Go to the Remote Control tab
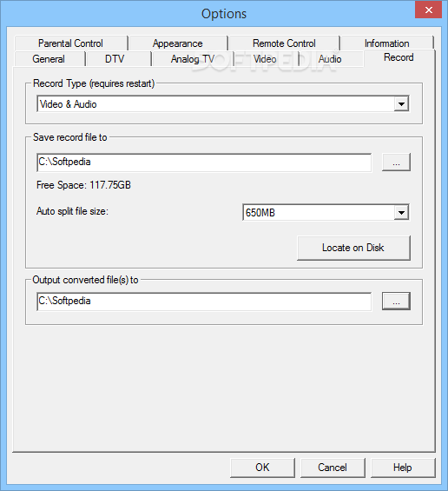Viewport: 448px width, 491px height. (284, 43)
